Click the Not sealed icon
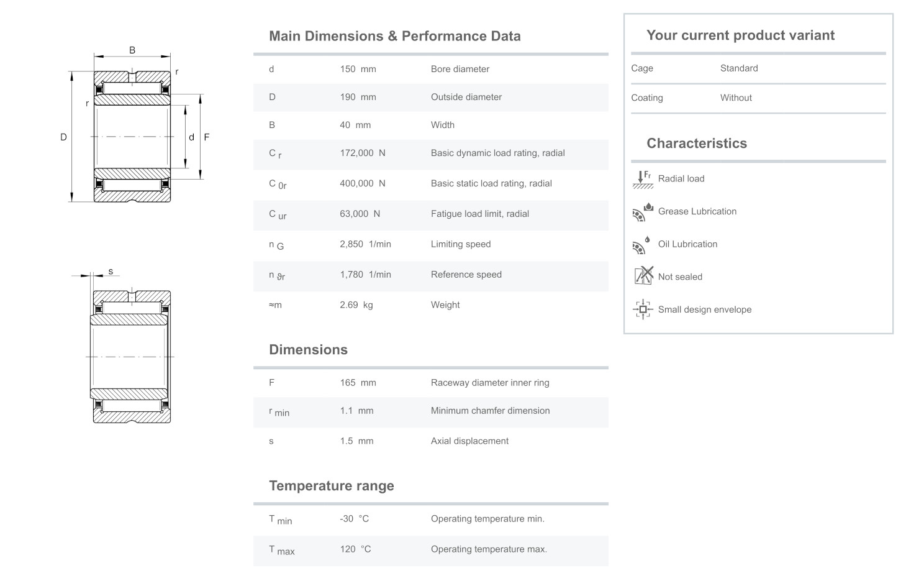 coord(643,275)
